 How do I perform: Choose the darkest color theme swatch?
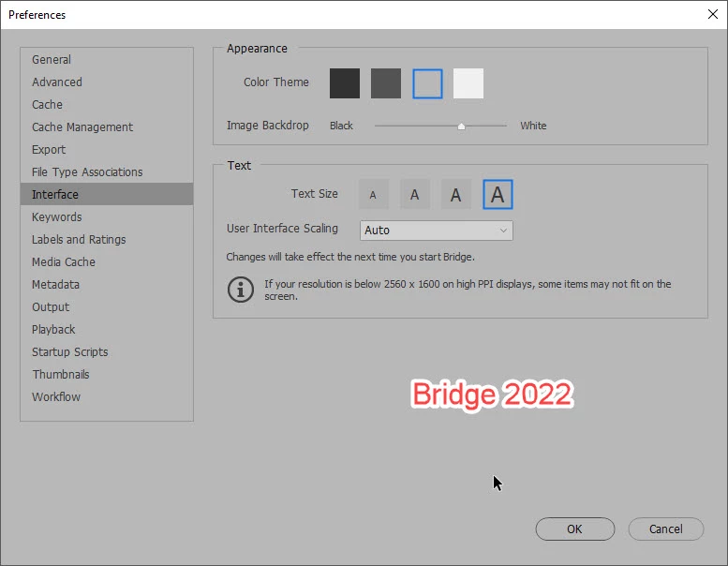345,83
